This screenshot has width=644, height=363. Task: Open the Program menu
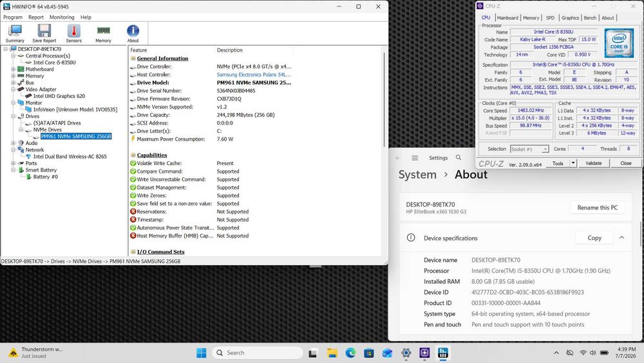(13, 17)
